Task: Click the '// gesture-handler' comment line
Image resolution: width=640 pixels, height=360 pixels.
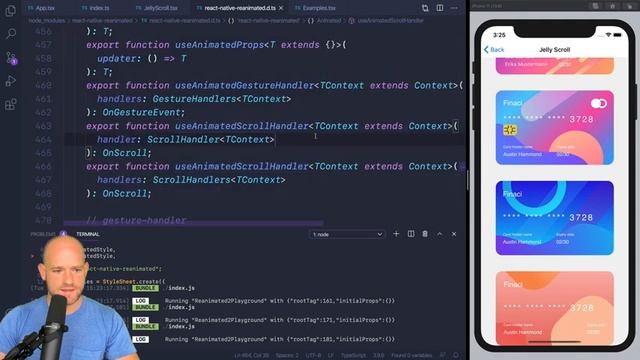Action: click(x=136, y=220)
